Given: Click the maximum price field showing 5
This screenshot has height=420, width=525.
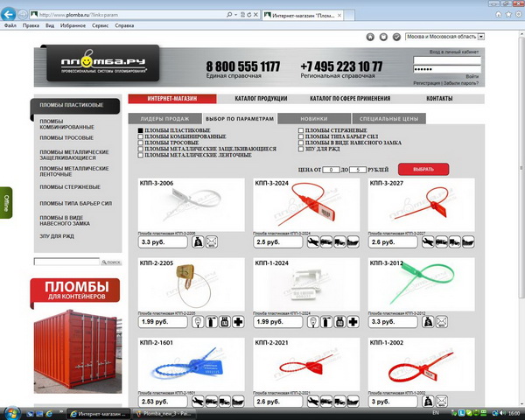Looking at the screenshot, I should [358, 170].
